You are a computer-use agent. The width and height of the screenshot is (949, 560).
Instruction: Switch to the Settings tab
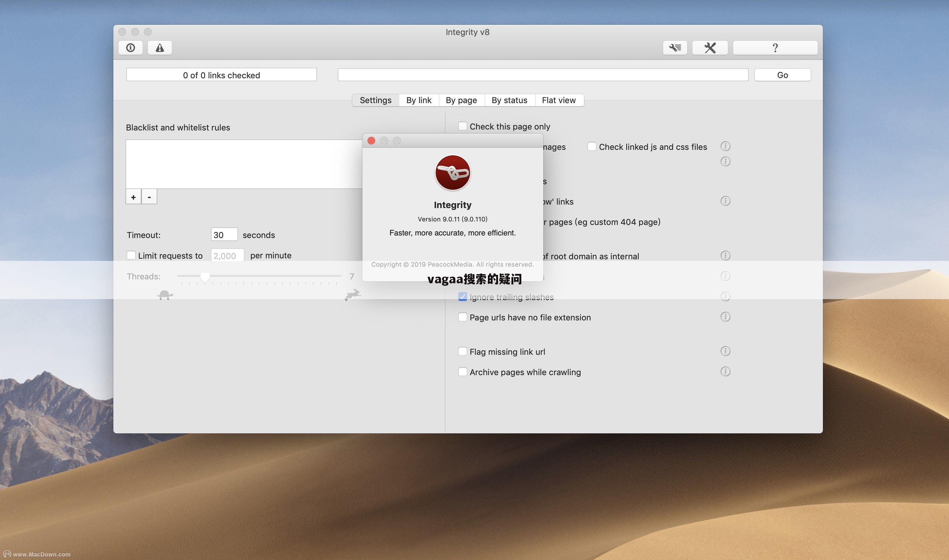375,100
